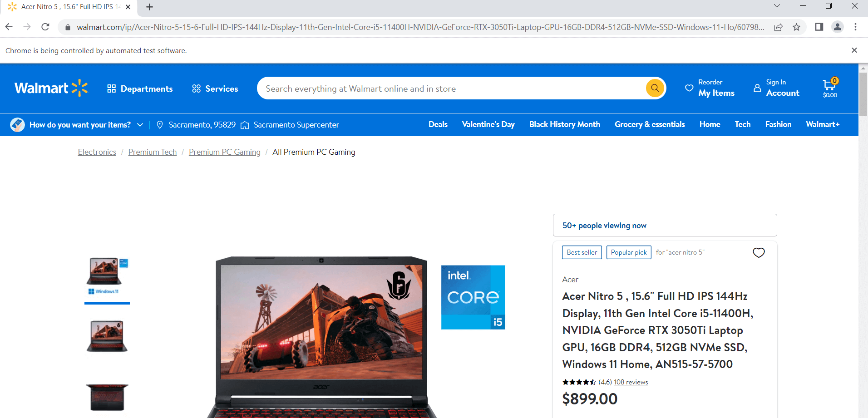
Task: Open Valentine's Day nav link
Action: pos(488,124)
